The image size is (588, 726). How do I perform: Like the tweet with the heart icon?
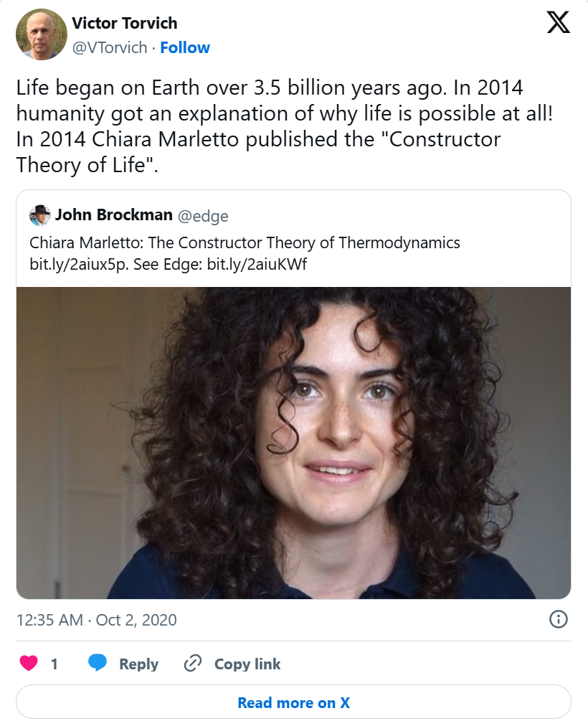click(29, 664)
